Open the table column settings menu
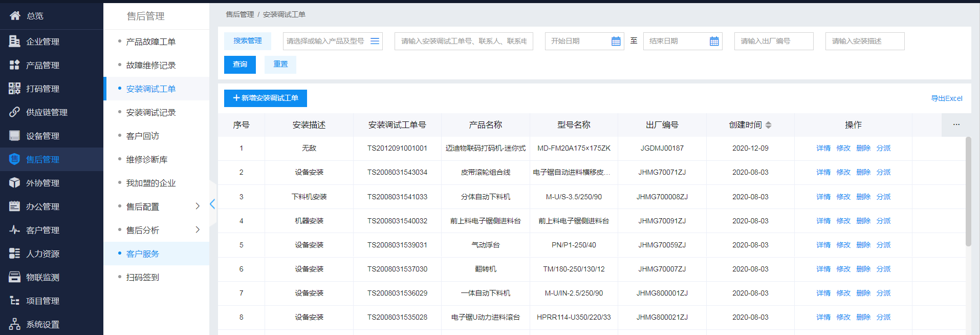This screenshot has height=335, width=980. pyautogui.click(x=956, y=124)
